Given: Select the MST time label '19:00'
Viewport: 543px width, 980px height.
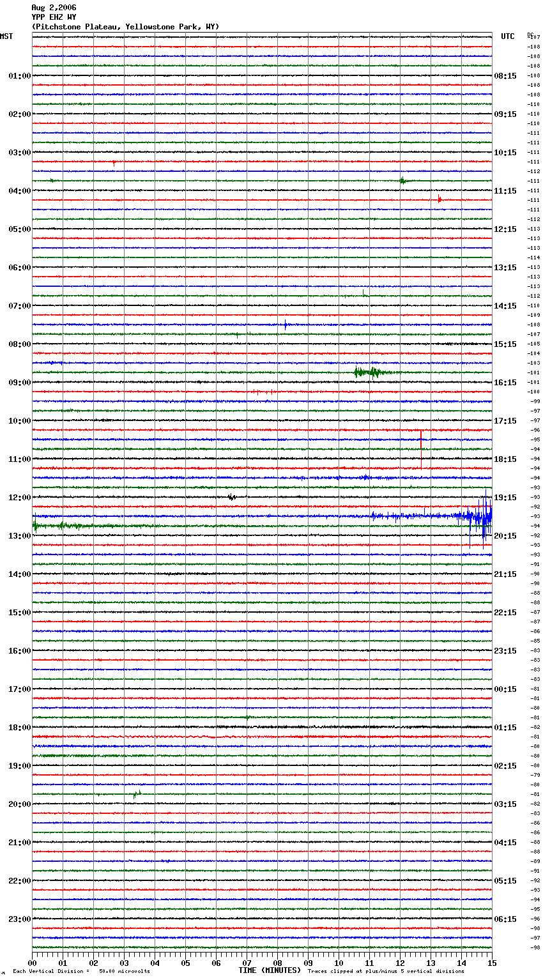Looking at the screenshot, I should pyautogui.click(x=20, y=766).
